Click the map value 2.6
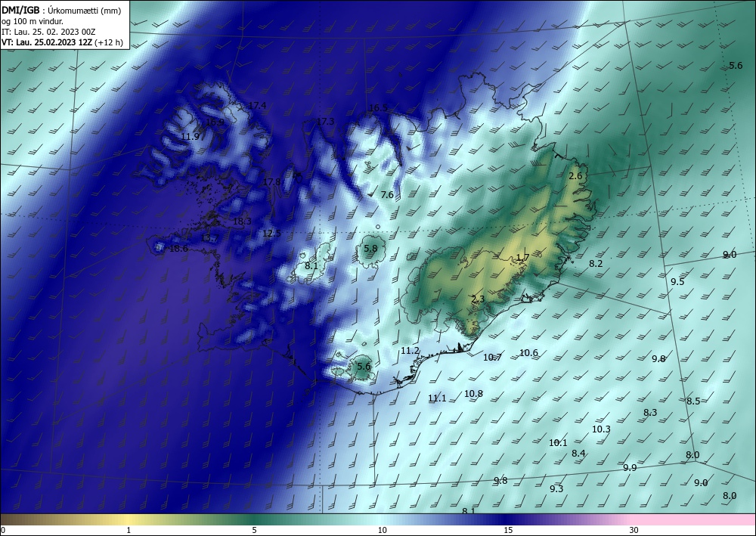756x536 pixels. pos(575,176)
